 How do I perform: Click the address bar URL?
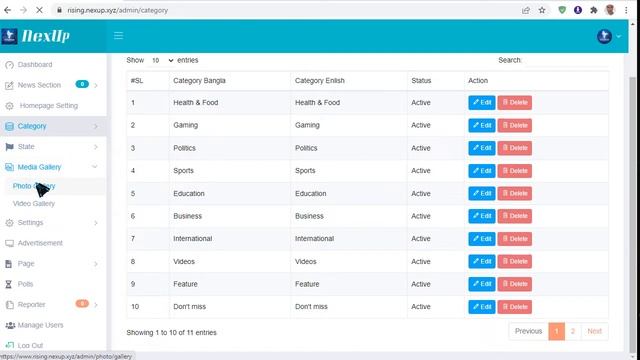(x=118, y=10)
